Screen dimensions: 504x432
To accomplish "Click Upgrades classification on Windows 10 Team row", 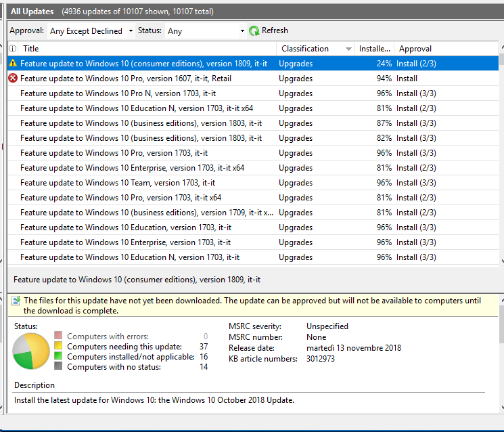I will tap(296, 183).
